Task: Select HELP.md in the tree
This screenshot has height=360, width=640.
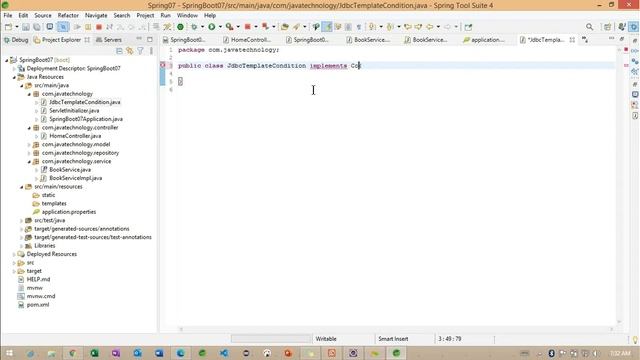Action: [38, 280]
